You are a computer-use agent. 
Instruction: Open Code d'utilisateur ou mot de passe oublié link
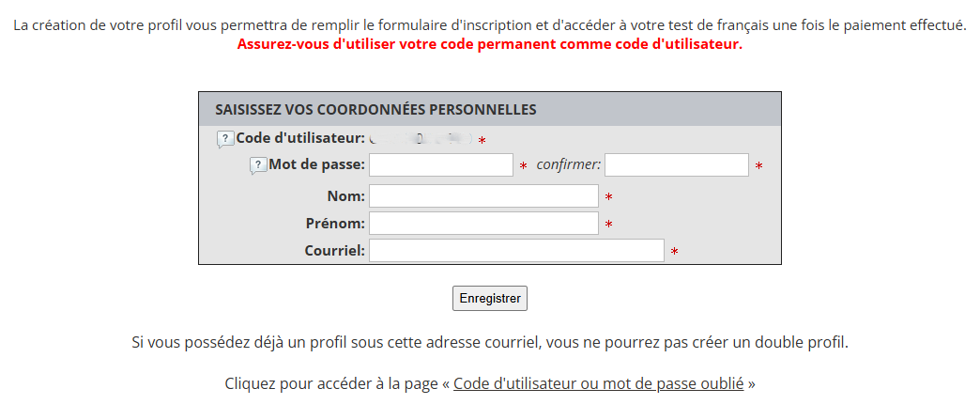tap(598, 383)
